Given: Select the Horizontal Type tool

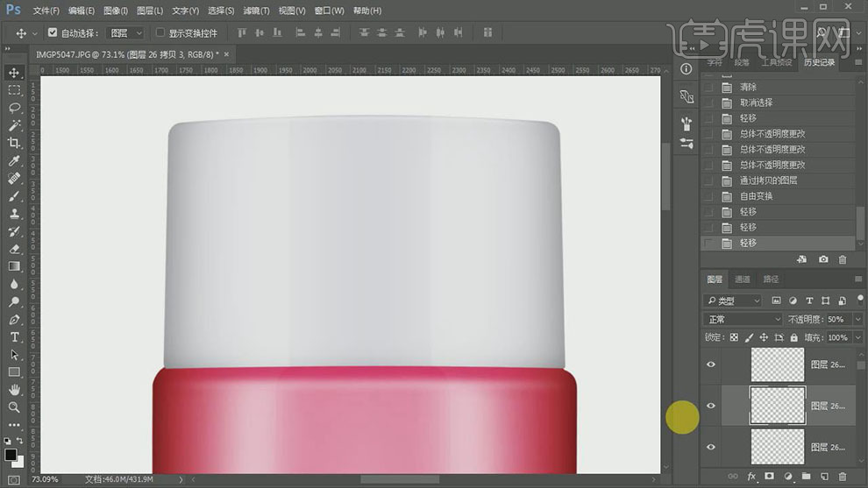Looking at the screenshot, I should tap(15, 337).
